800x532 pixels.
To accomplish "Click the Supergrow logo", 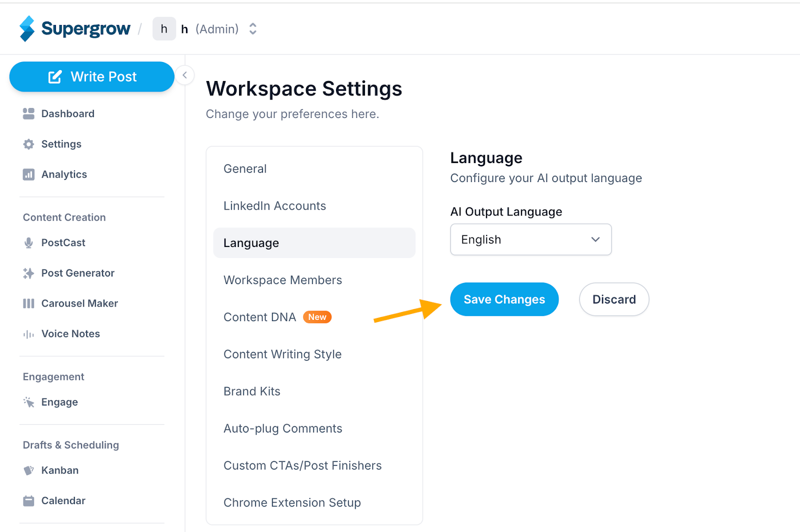I will click(74, 28).
